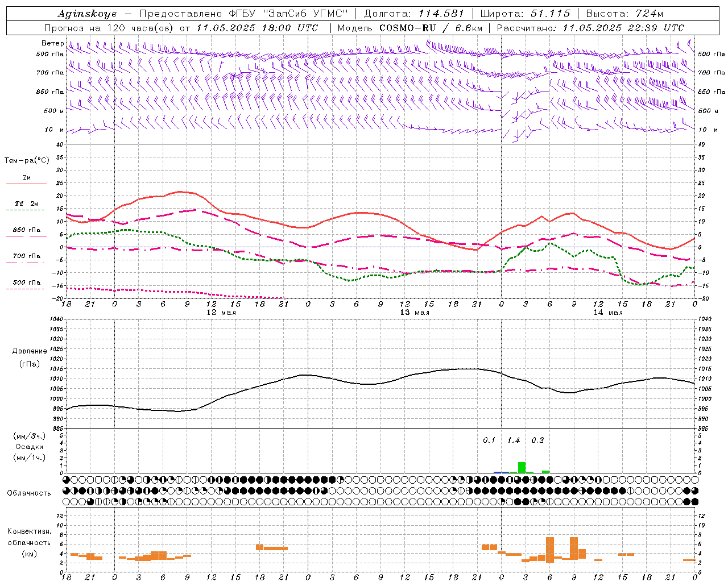
Task: Click the Осадки precipitation label
Action: click(x=29, y=447)
